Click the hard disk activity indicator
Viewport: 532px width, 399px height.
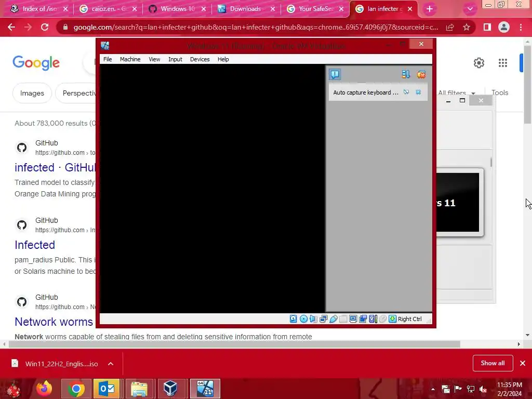click(x=294, y=319)
